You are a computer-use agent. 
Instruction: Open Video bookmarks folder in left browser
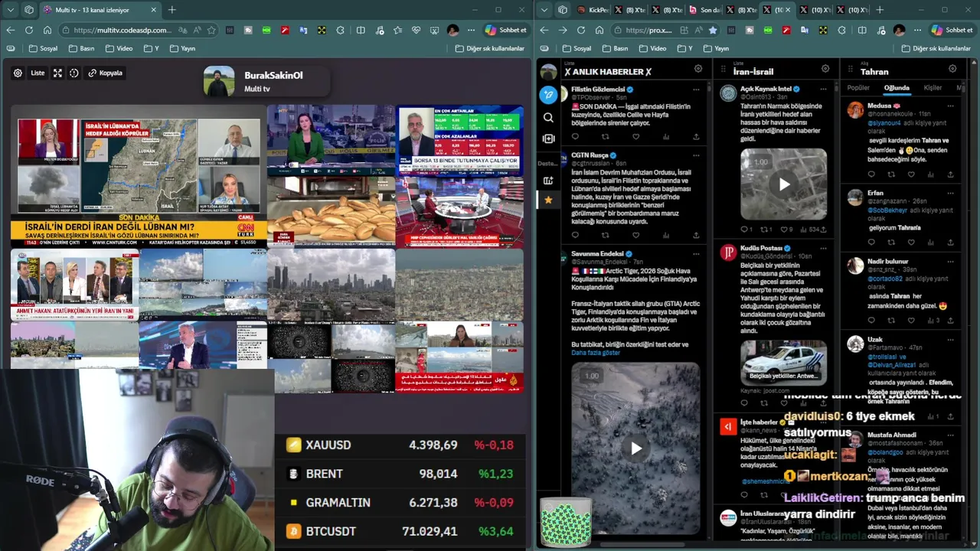[119, 48]
